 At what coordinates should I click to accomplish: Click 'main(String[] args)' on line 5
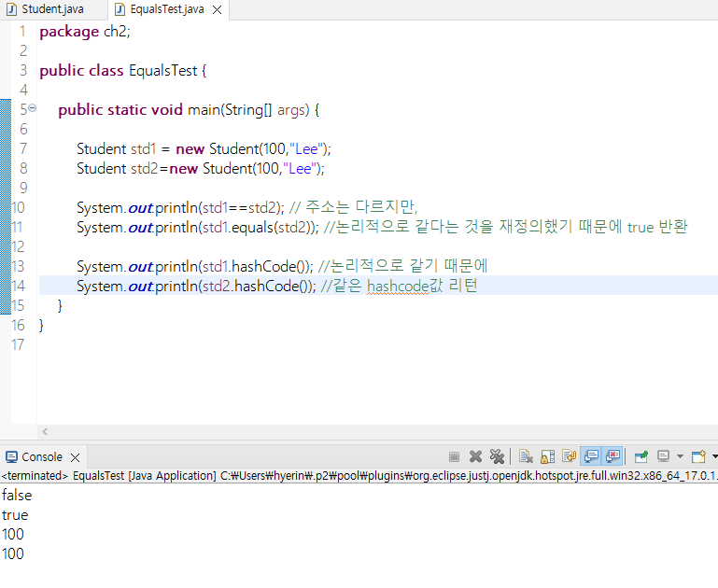click(x=248, y=110)
